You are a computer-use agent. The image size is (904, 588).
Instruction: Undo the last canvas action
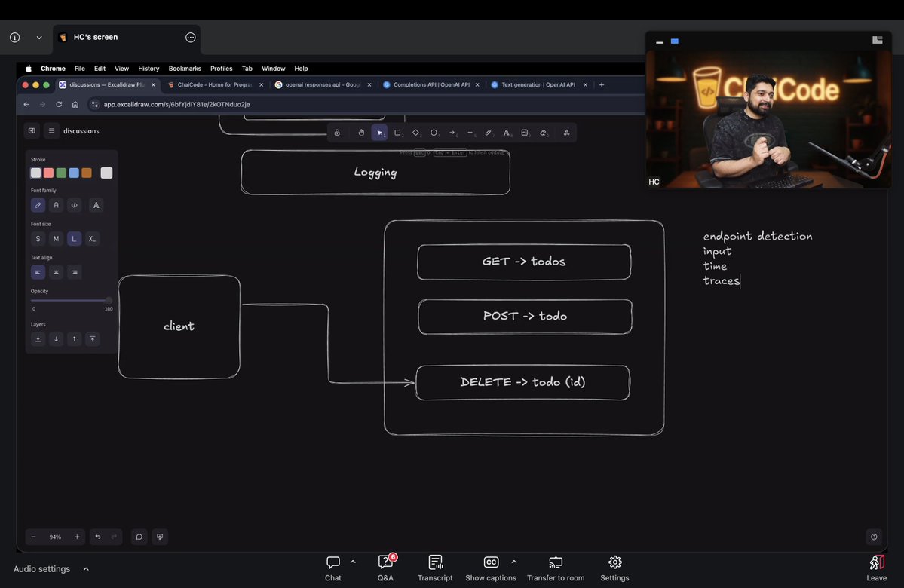click(98, 537)
